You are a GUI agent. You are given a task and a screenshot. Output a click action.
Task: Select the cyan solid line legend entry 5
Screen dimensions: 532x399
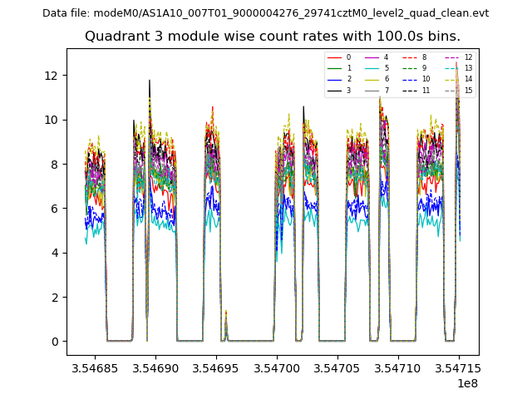tap(372, 68)
